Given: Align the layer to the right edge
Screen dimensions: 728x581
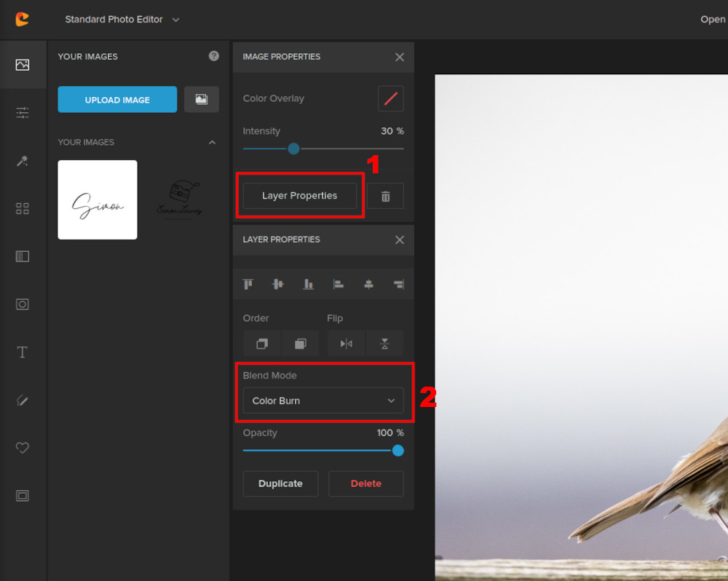Looking at the screenshot, I should coord(399,284).
